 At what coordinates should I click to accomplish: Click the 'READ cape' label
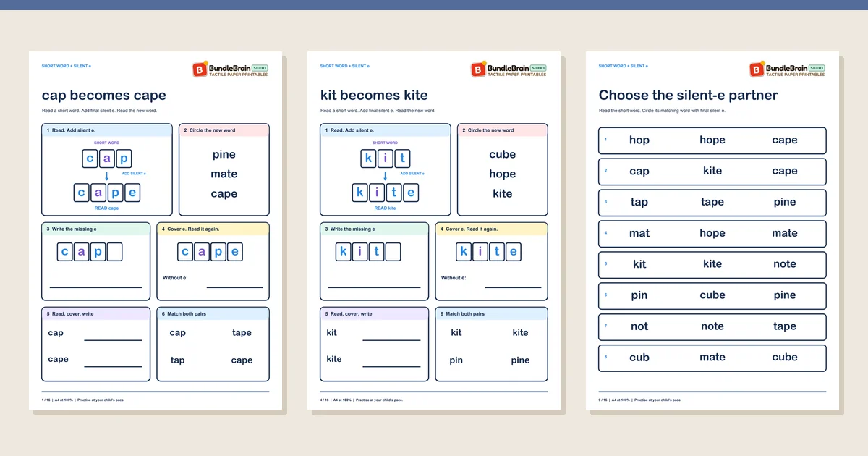[x=107, y=208]
